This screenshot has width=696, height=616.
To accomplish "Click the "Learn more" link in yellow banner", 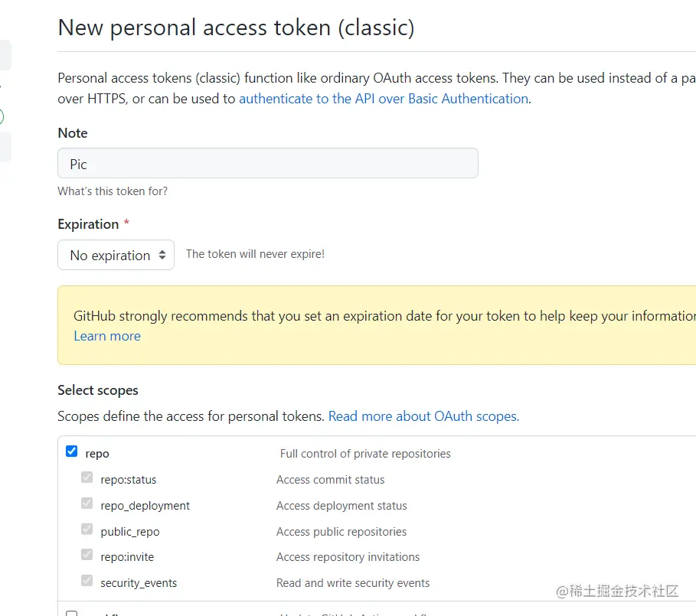I will click(x=107, y=336).
